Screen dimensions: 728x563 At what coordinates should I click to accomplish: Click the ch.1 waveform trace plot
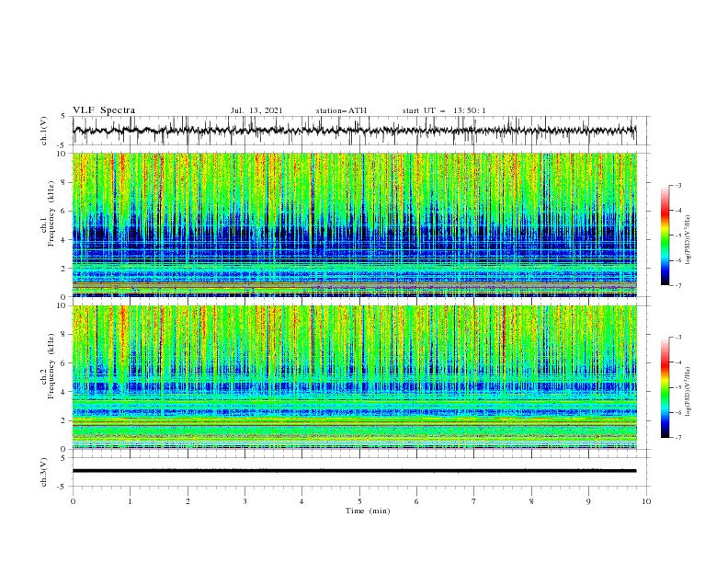pos(354,131)
